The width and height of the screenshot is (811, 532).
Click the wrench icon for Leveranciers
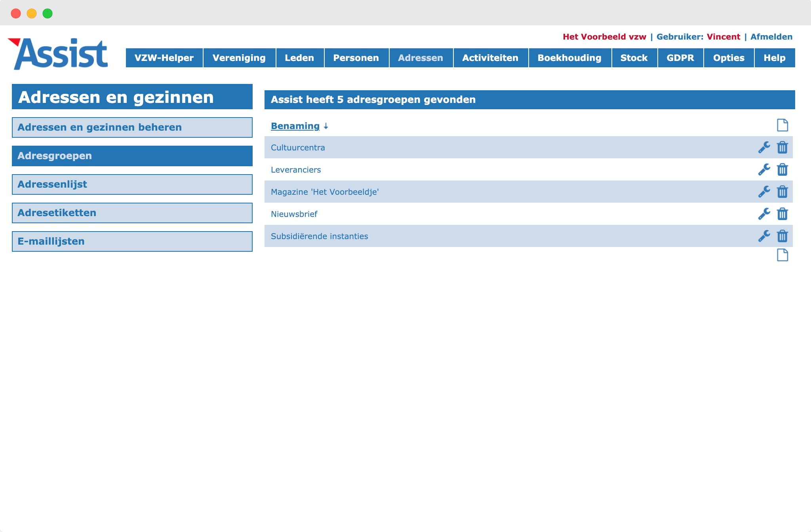coord(764,169)
